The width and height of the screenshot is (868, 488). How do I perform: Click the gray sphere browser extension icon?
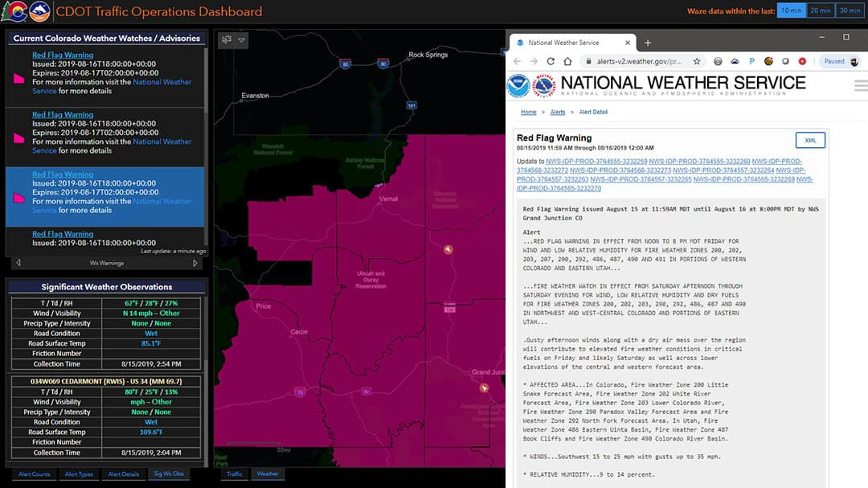[x=785, y=61]
